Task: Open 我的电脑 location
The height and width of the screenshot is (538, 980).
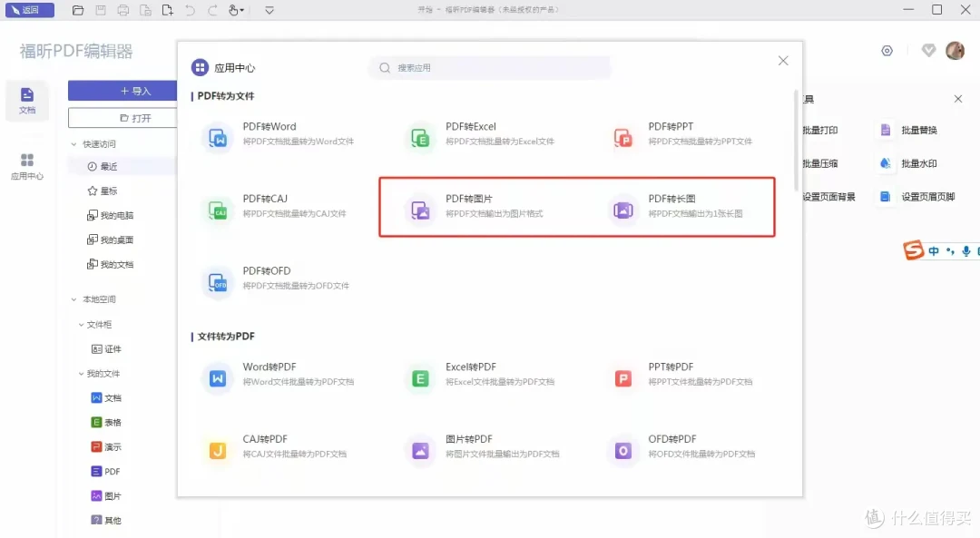Action: click(110, 215)
